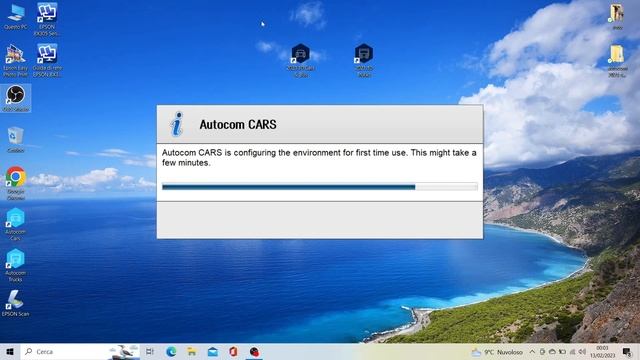Image resolution: width=640 pixels, height=360 pixels.
Task: Click the OneDrive cloud tray icon
Action: [552, 351]
